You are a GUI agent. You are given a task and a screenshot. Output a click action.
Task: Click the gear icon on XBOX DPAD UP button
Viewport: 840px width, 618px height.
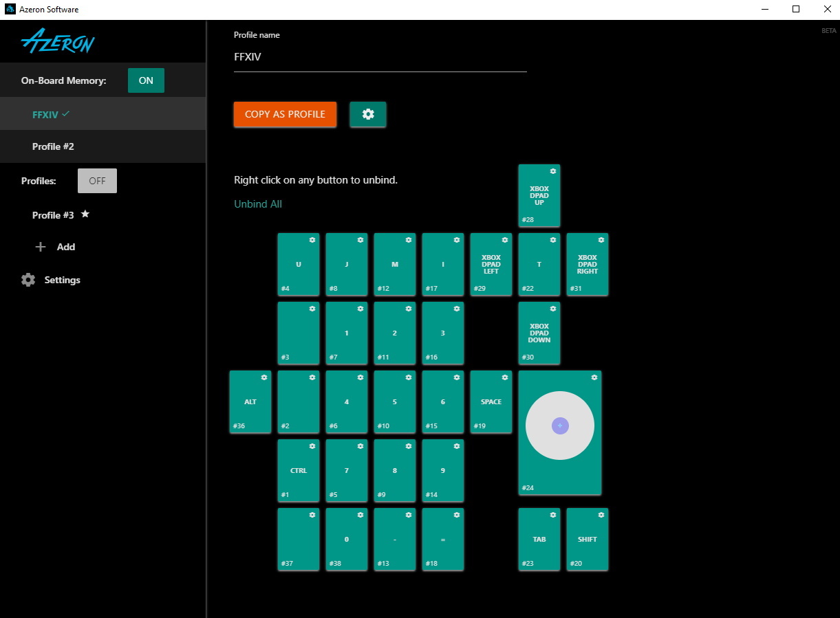[x=553, y=171]
